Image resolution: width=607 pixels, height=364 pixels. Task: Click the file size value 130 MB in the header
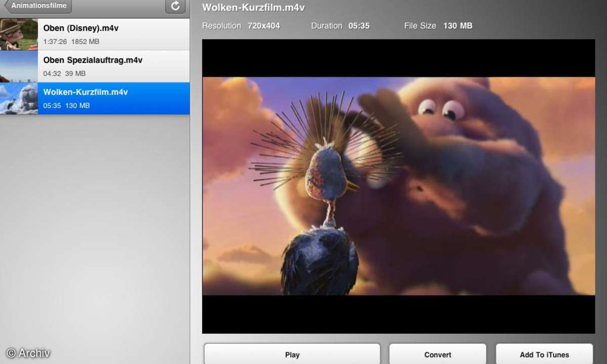458,26
